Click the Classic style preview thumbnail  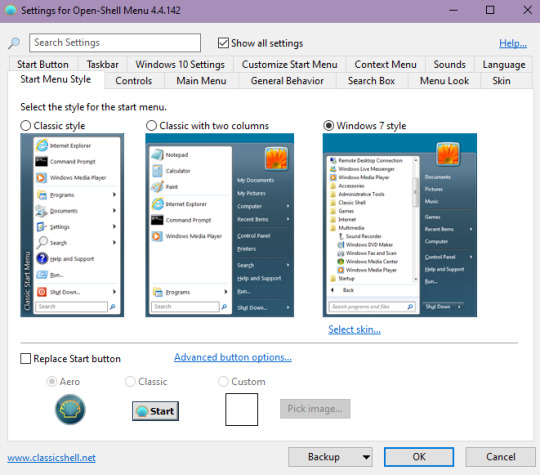click(72, 225)
